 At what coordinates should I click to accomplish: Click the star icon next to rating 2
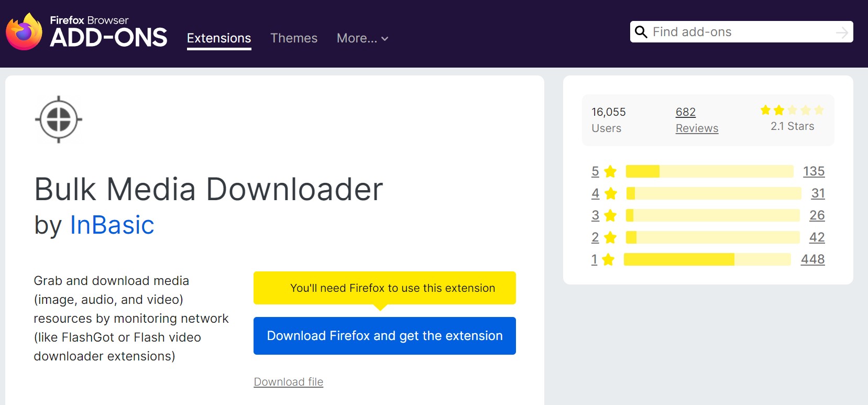pyautogui.click(x=610, y=237)
